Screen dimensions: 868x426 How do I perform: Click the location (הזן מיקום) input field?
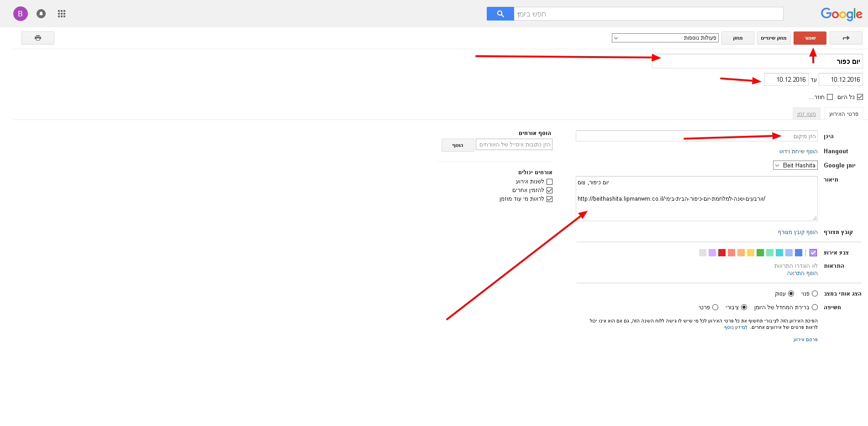696,136
